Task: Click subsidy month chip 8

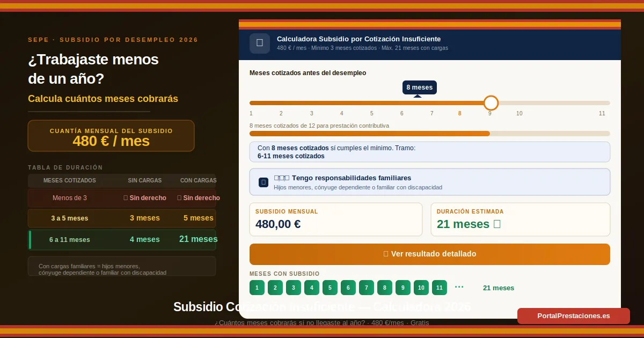Action: (x=385, y=288)
